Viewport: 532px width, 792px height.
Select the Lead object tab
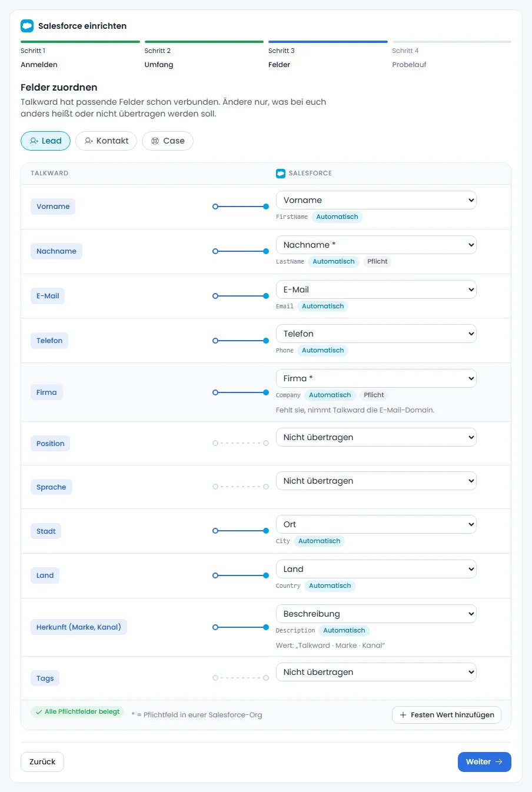point(46,141)
